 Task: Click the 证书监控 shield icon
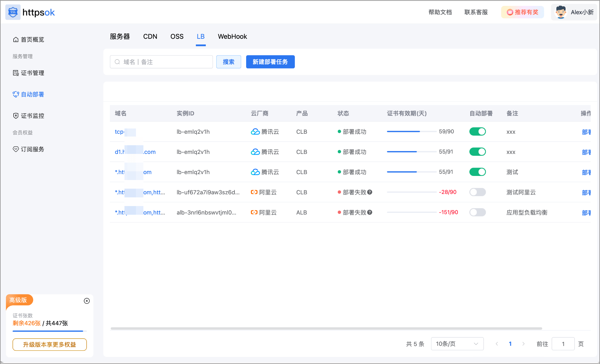16,116
